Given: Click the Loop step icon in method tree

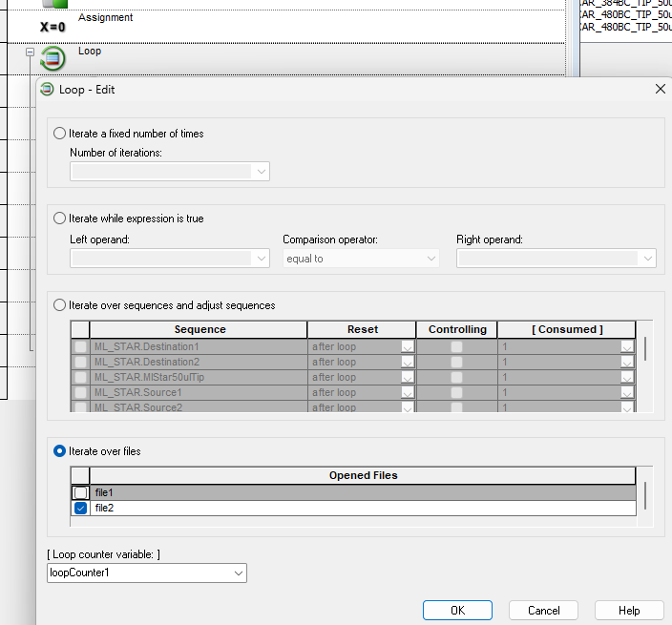Looking at the screenshot, I should (53, 58).
